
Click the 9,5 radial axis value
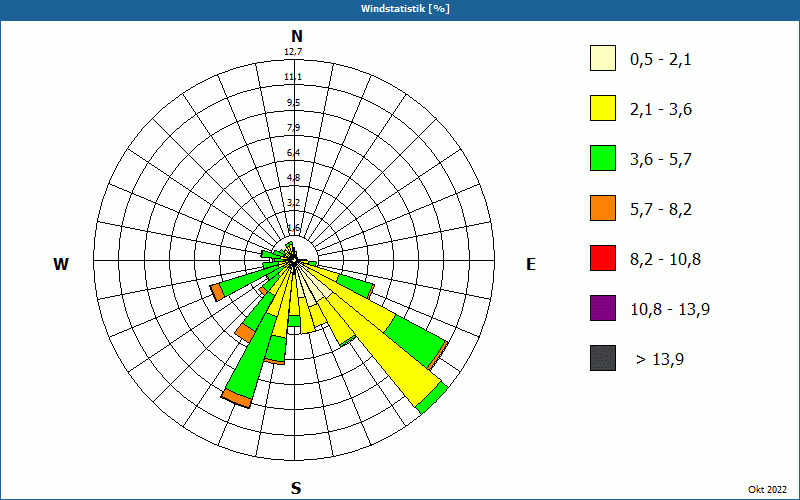293,103
